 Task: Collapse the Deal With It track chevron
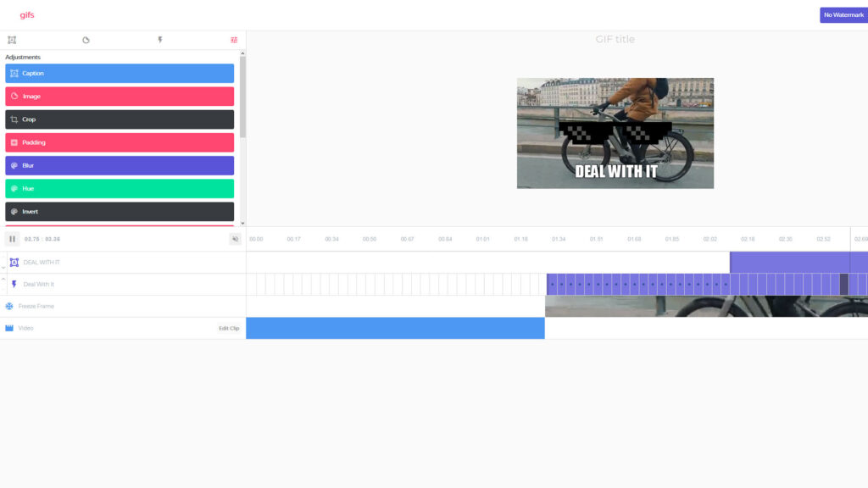(x=3, y=279)
